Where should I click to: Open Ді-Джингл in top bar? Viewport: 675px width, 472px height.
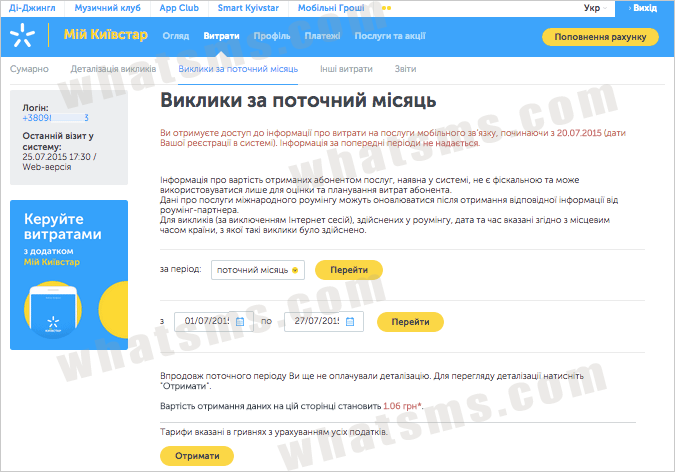[32, 8]
